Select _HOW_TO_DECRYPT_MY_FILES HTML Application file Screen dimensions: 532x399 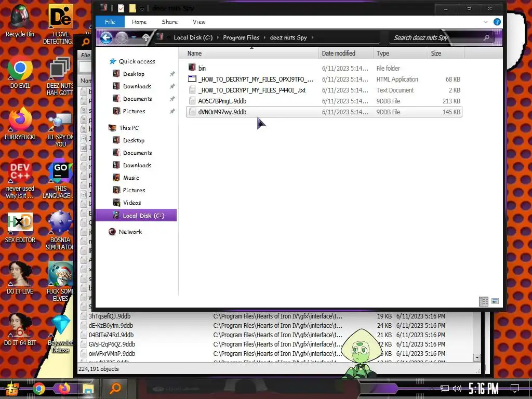(324, 79)
